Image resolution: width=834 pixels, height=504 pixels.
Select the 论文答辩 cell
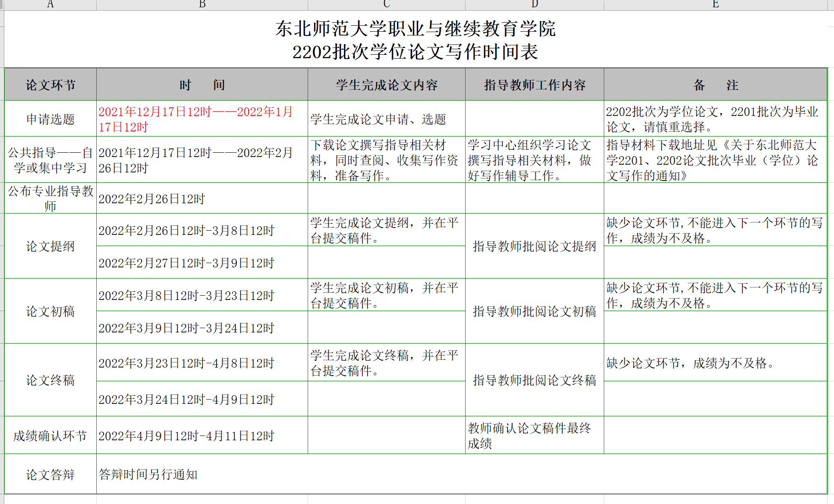click(50, 474)
